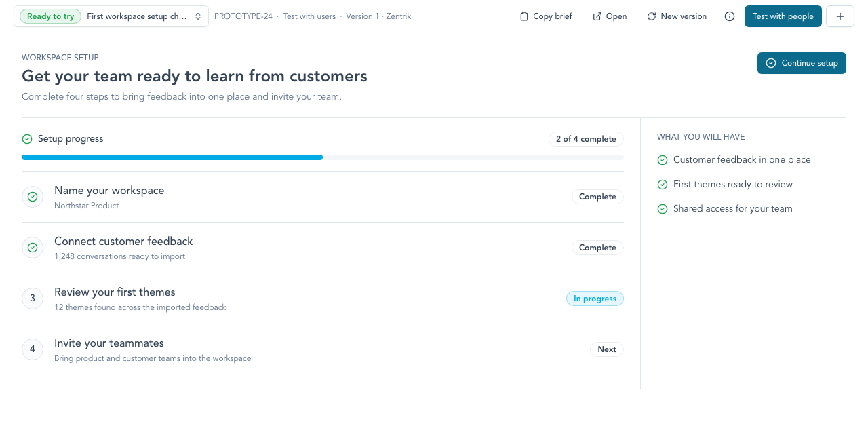Screen dimensions: 868x441
Task: Click the In progress badge
Action: pyautogui.click(x=595, y=299)
